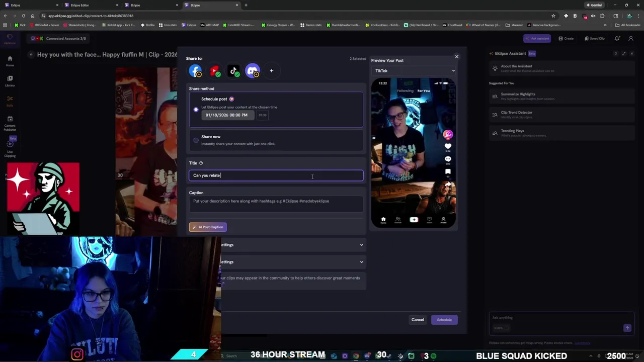Open Content Publisher in the left sidebar
This screenshot has width=644, height=362.
pos(10,123)
